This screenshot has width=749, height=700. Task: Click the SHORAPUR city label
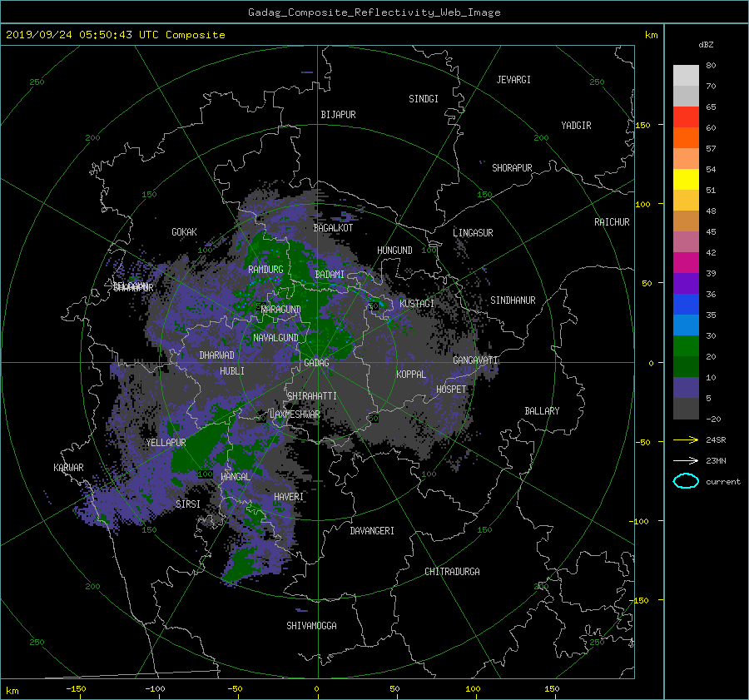[x=512, y=168]
